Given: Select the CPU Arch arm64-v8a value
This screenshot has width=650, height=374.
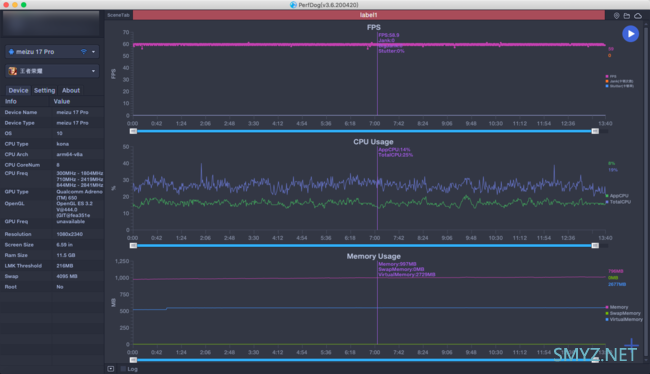Looking at the screenshot, I should point(70,154).
